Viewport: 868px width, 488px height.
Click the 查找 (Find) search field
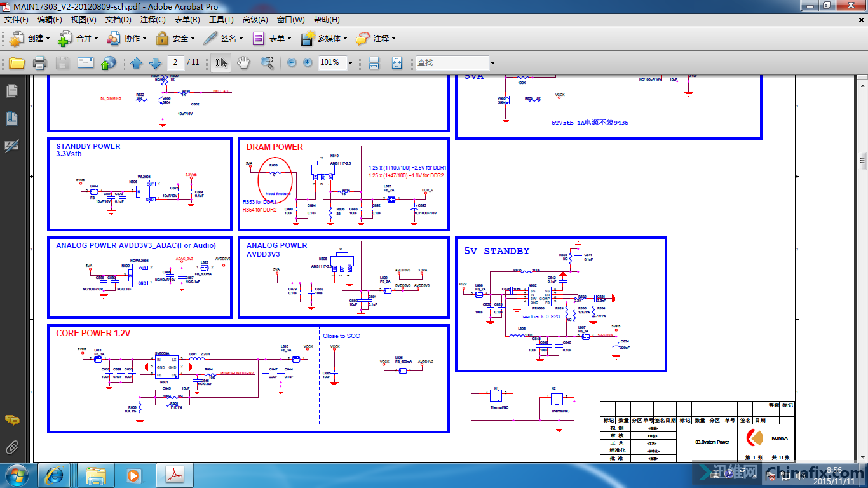coord(452,63)
